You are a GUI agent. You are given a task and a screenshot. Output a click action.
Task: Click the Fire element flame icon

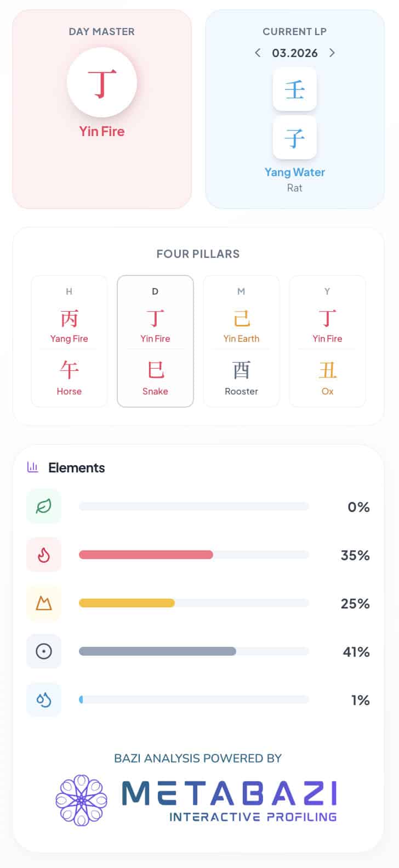(x=44, y=555)
